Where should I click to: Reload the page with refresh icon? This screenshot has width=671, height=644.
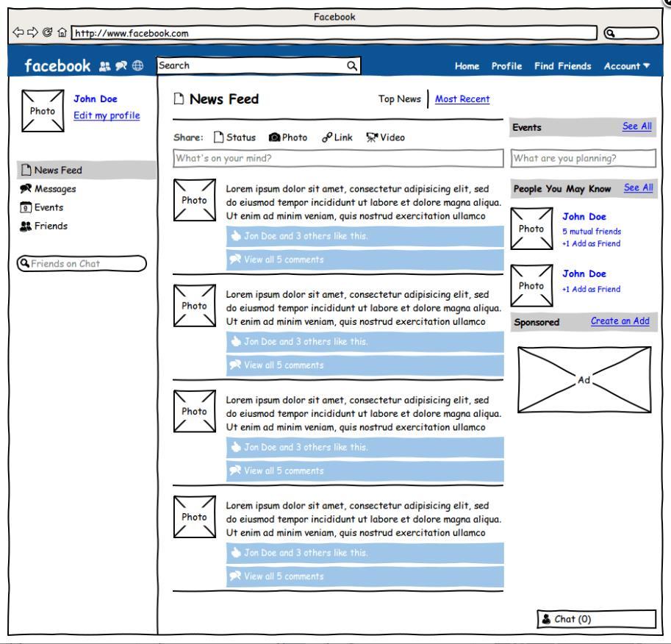[48, 32]
